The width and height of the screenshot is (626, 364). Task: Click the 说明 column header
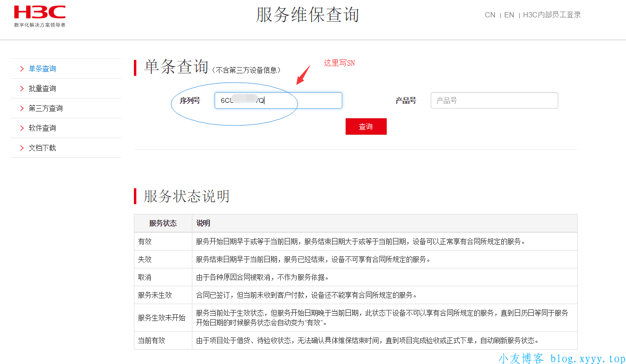(203, 224)
